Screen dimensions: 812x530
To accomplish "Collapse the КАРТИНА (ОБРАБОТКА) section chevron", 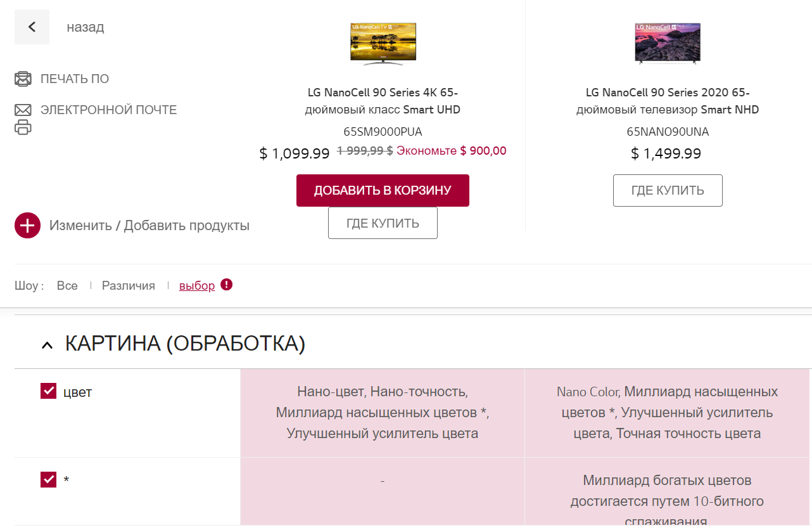I will [47, 345].
